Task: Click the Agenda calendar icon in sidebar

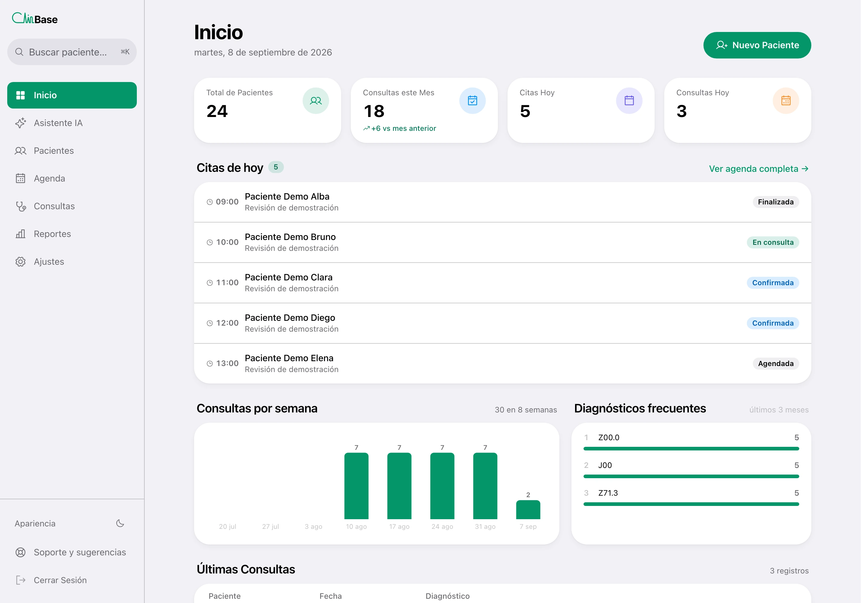Action: [20, 178]
